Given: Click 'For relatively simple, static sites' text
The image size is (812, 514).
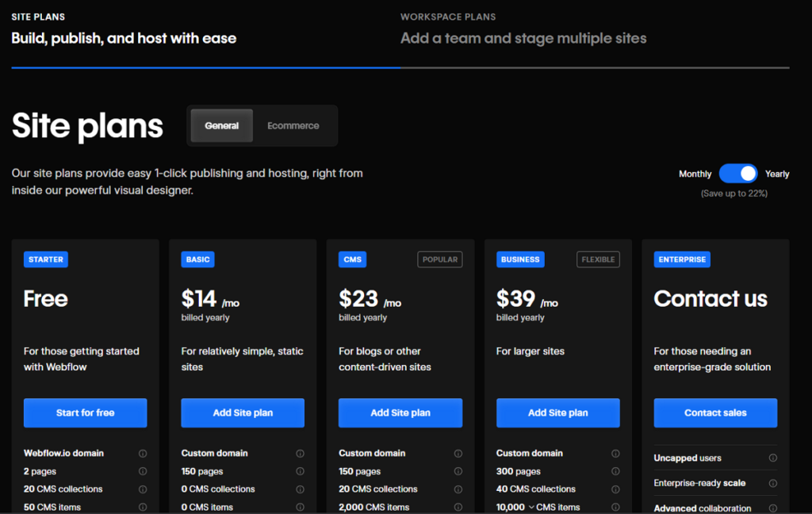Looking at the screenshot, I should tap(243, 359).
